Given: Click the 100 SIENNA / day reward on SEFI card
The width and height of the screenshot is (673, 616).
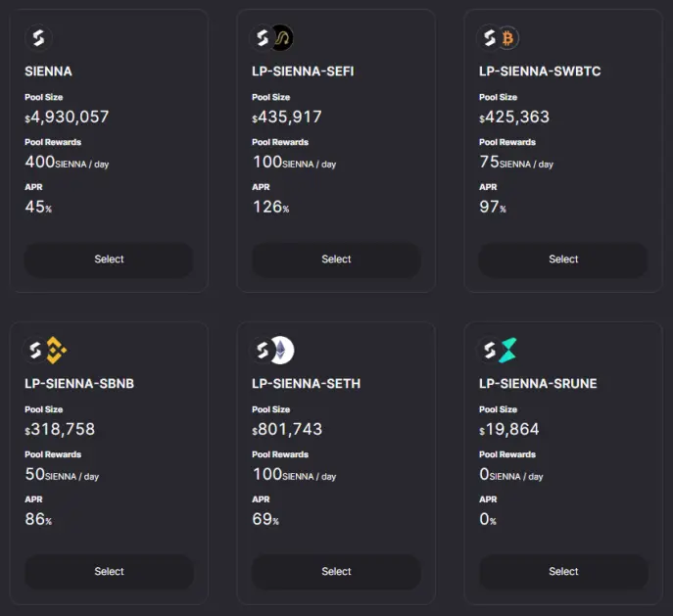Looking at the screenshot, I should pyautogui.click(x=294, y=163).
